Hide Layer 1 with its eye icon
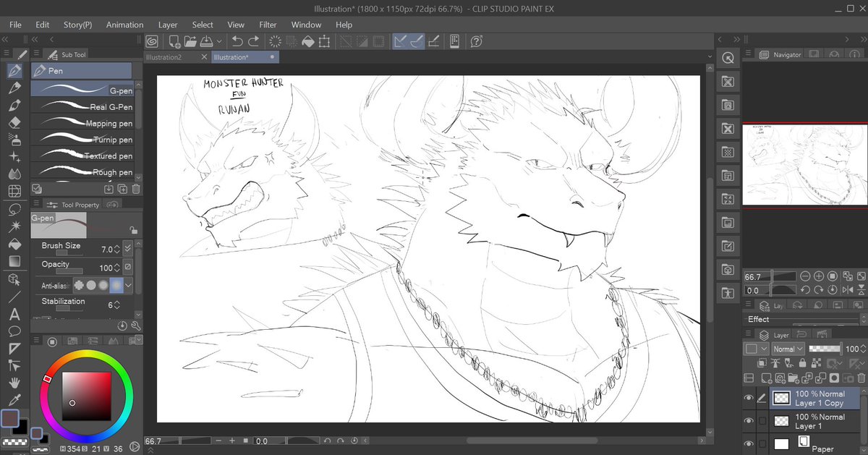Screen dimensions: 868x455 point(749,421)
